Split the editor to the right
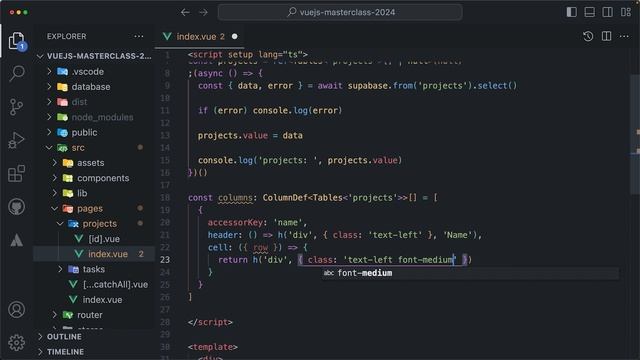The image size is (640, 360). [x=607, y=36]
